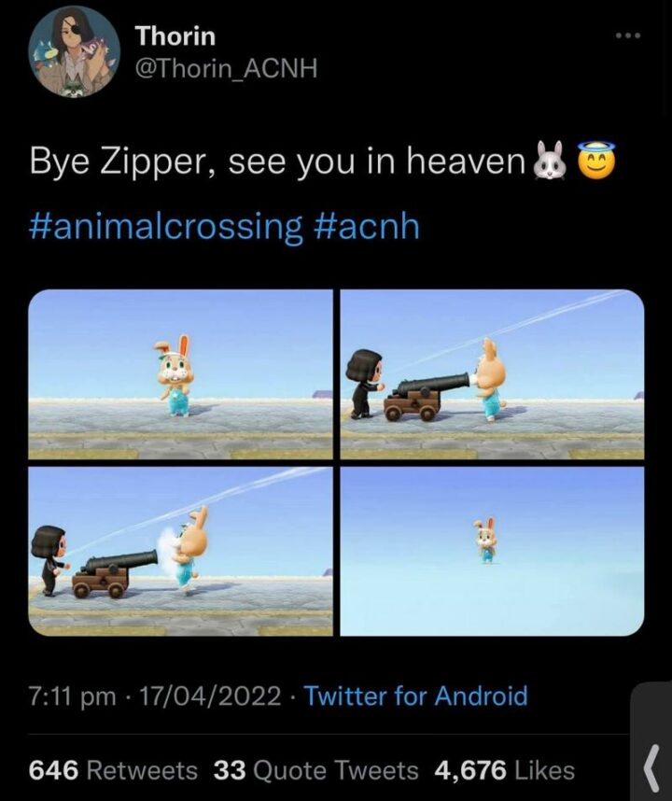
Task: Open the cannon firing smoke image
Action: (x=181, y=551)
